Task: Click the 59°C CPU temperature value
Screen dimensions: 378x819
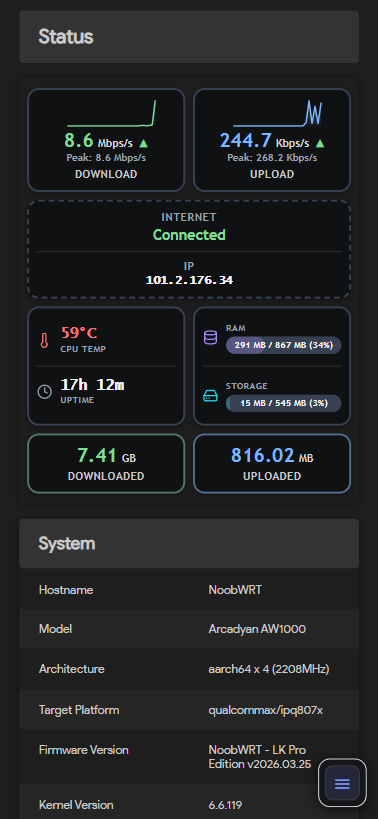Action: (79, 333)
